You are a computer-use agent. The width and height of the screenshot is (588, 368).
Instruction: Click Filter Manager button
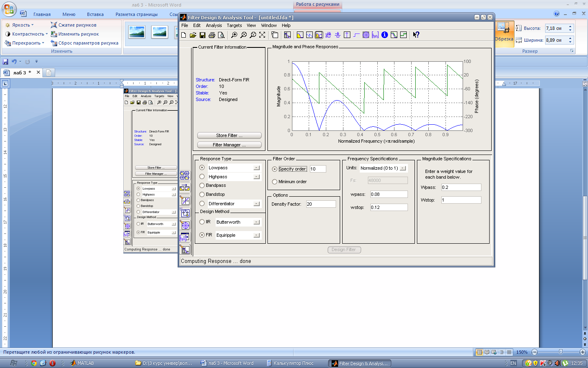point(229,145)
